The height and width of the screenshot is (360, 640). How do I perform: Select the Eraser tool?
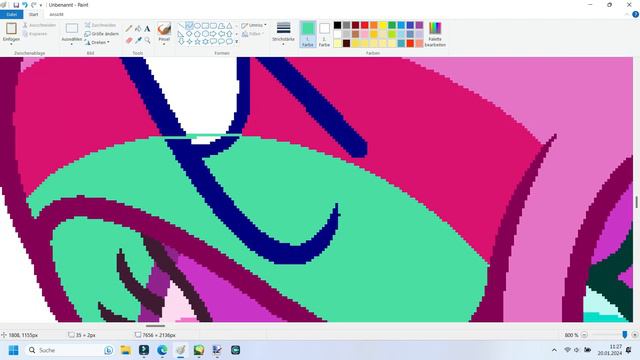point(129,40)
